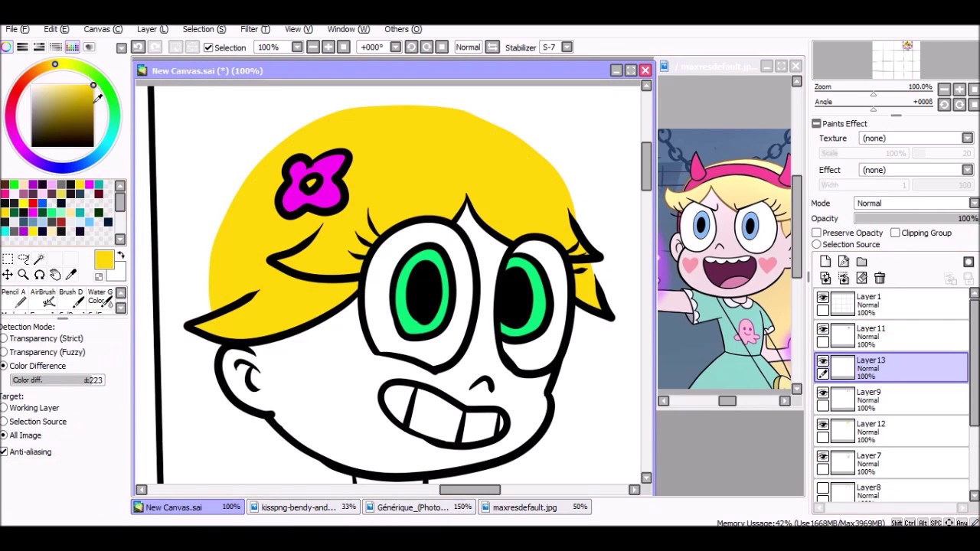Open the Filter menu
The image size is (980, 551).
click(254, 29)
